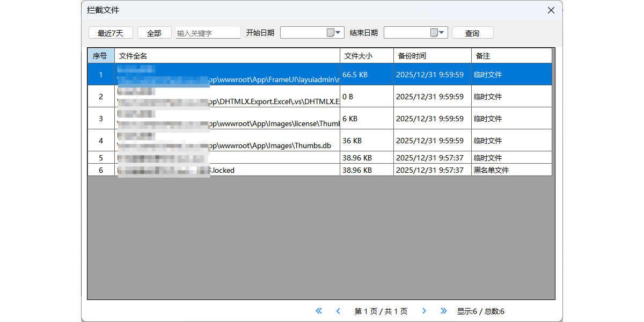Viewport: 644px width, 322px height.
Task: Sort by the 文件大小 column header
Action: tap(367, 56)
